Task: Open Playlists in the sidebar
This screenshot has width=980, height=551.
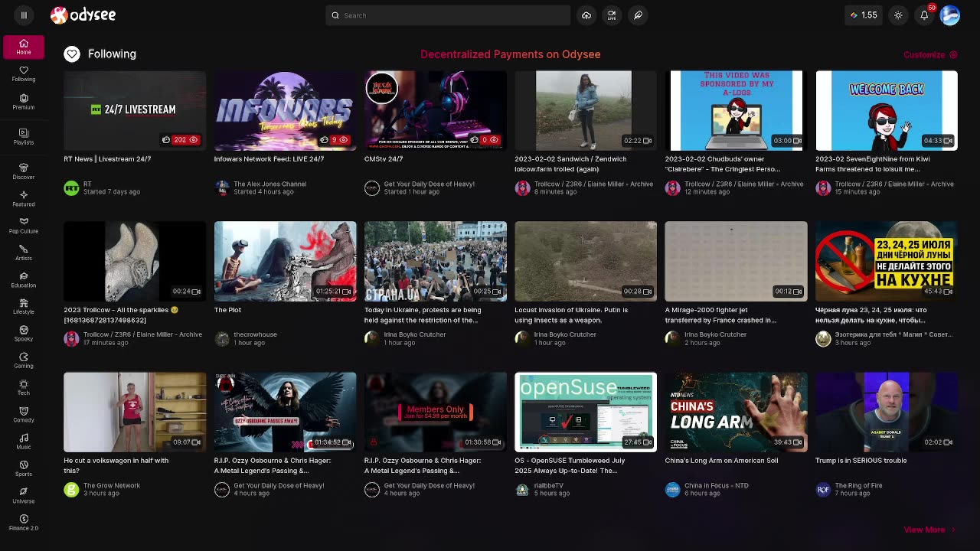Action: tap(24, 137)
